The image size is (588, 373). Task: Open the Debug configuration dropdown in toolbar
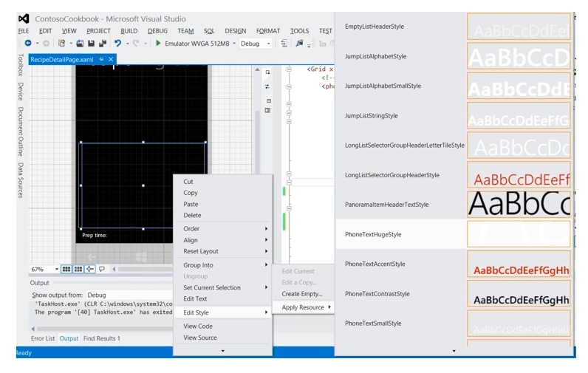point(268,44)
